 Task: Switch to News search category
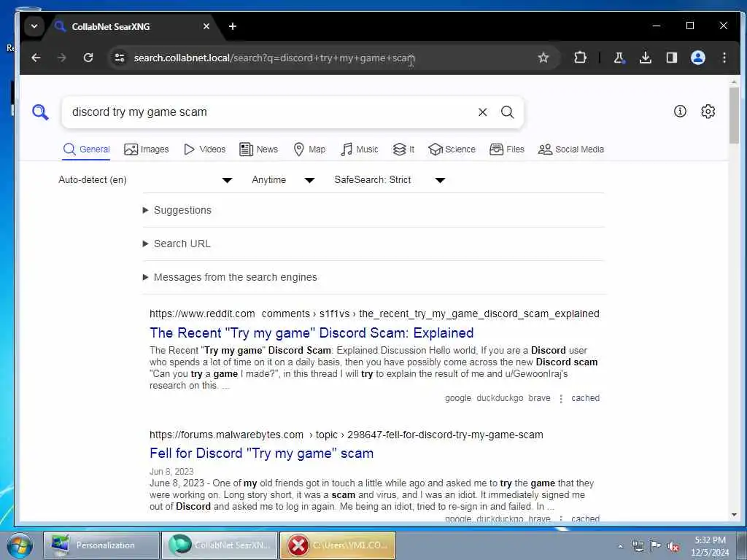click(x=259, y=149)
